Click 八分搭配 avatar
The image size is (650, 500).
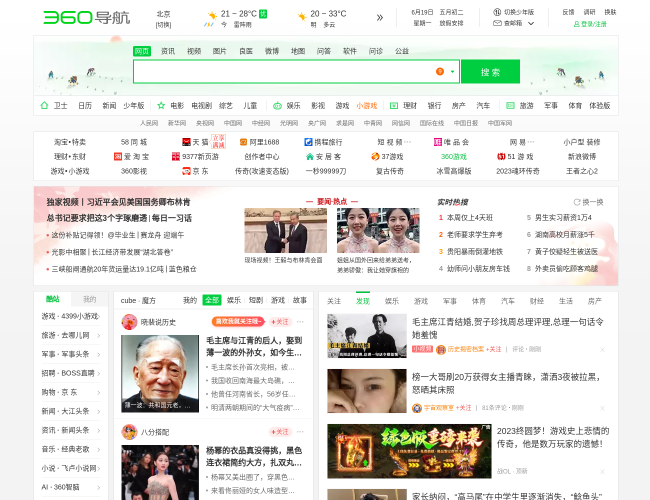point(129,432)
